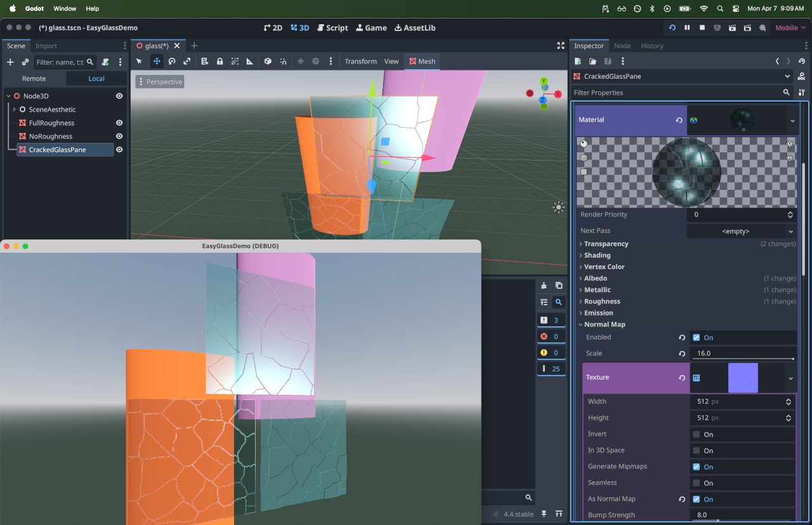Viewport: 812px width, 525px height.
Task: Open the Import dock tab
Action: tap(46, 46)
